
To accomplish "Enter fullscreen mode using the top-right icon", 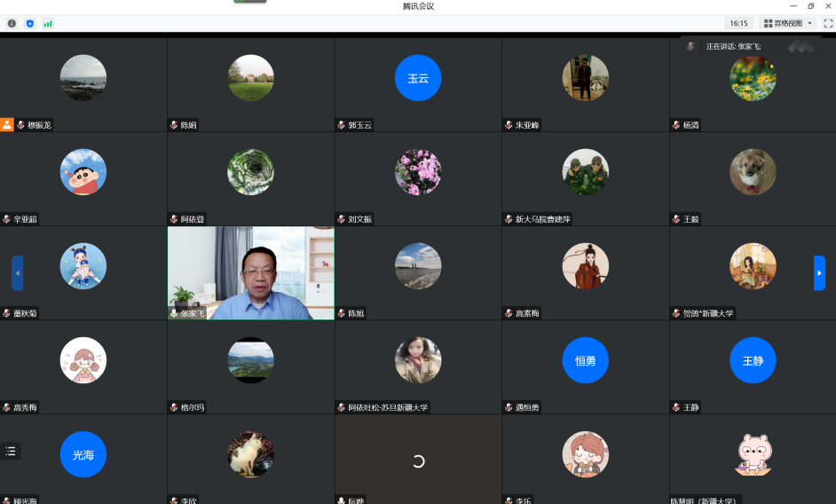I will tap(828, 23).
